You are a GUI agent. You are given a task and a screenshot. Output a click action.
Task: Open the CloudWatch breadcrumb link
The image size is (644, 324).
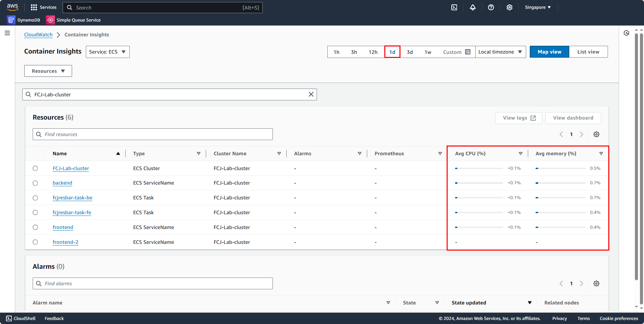38,35
